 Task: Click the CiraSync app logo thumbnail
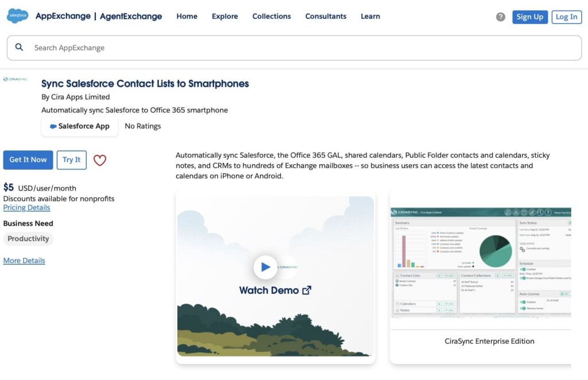15,79
